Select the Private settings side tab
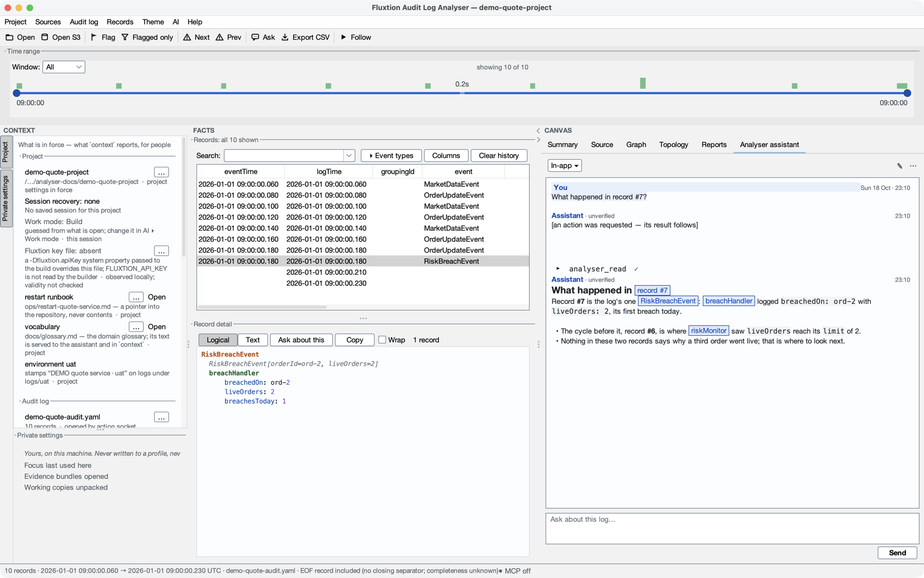The image size is (924, 578). [6, 199]
